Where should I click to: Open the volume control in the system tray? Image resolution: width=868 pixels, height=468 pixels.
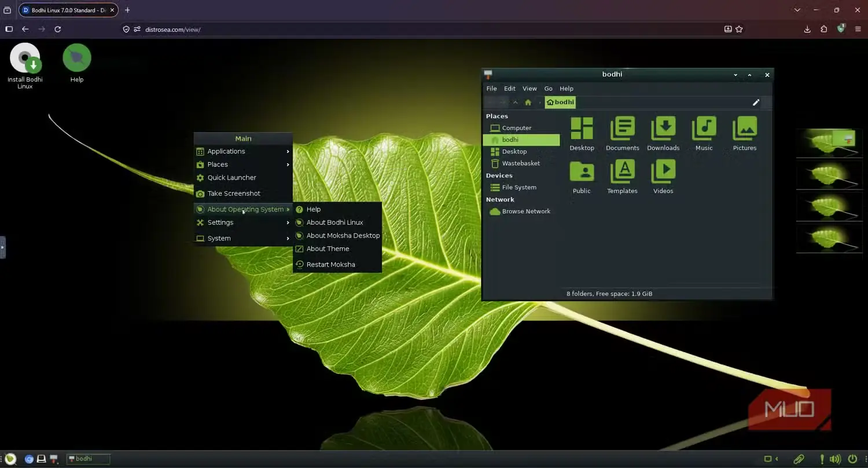(x=837, y=459)
